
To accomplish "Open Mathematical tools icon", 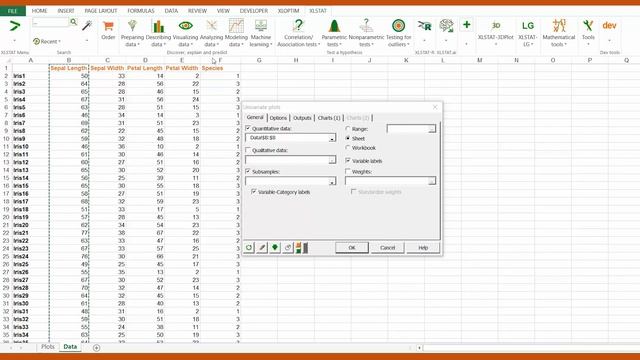I will pos(559,26).
